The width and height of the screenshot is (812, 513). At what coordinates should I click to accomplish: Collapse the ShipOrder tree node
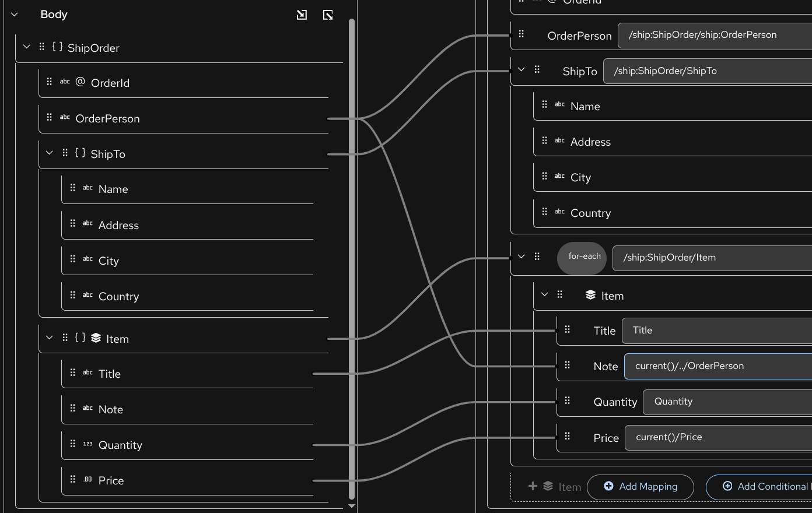[x=26, y=47]
